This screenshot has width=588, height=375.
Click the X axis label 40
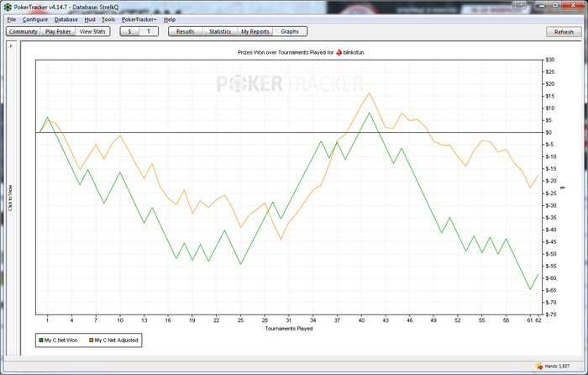(x=361, y=320)
